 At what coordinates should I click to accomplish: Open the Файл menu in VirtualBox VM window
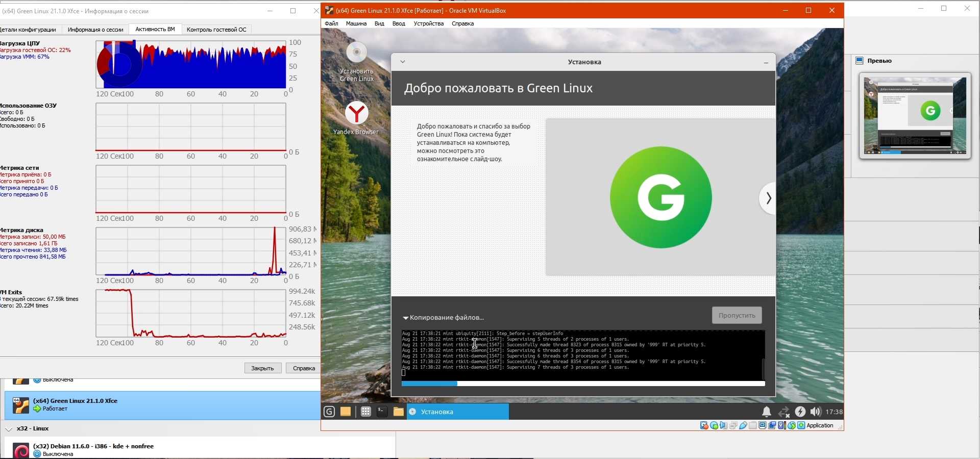(x=331, y=23)
